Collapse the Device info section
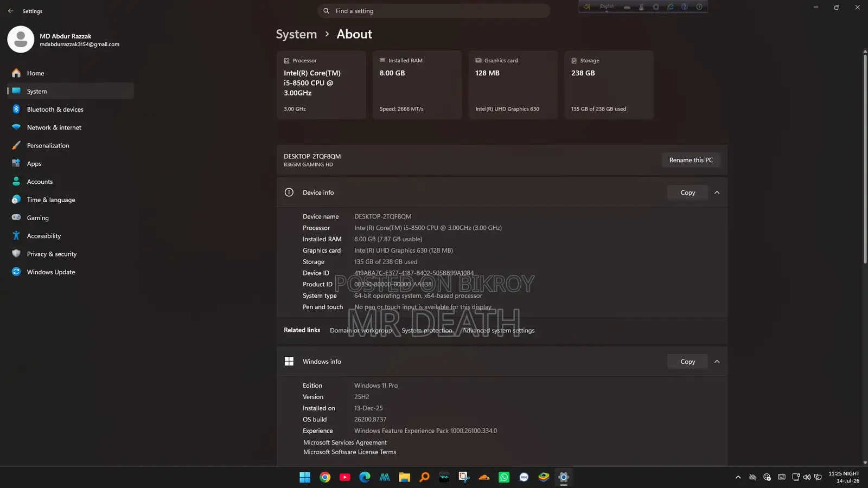 click(x=717, y=192)
